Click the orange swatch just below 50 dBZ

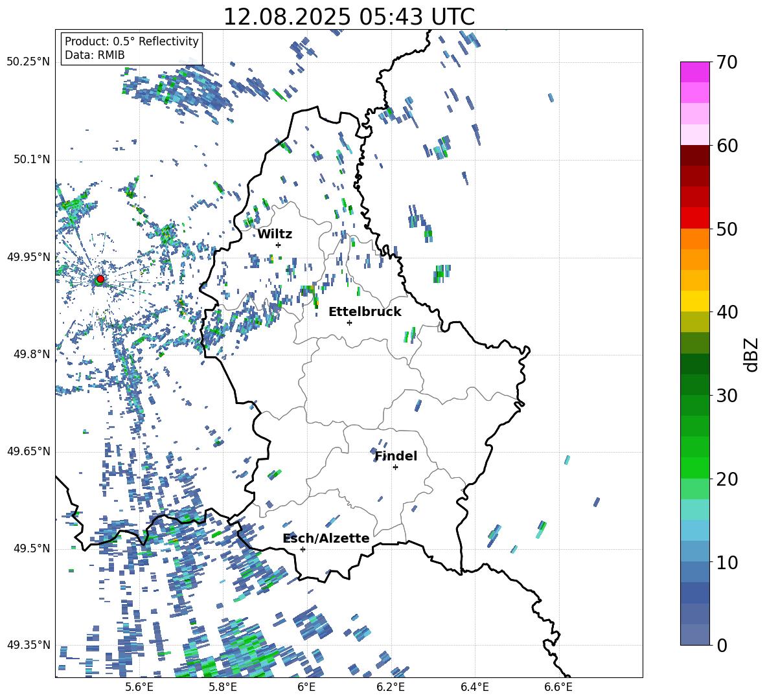[695, 239]
